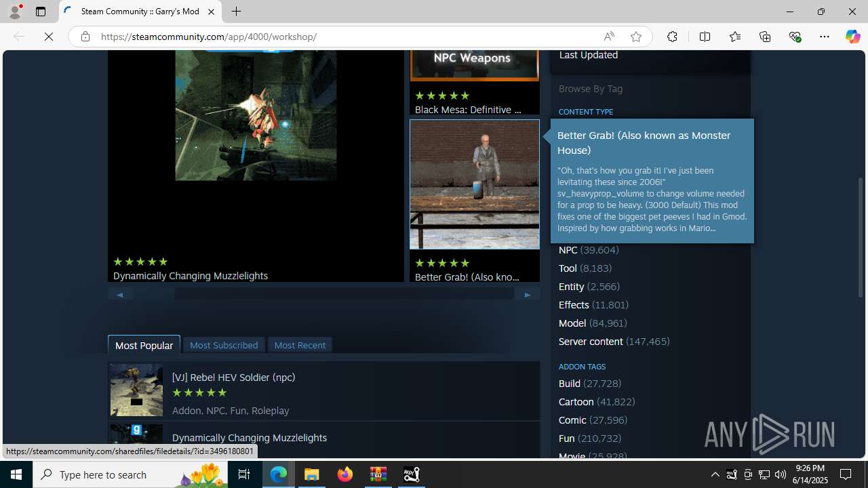
Task: Launch Firefox from the taskbar
Action: [x=345, y=474]
